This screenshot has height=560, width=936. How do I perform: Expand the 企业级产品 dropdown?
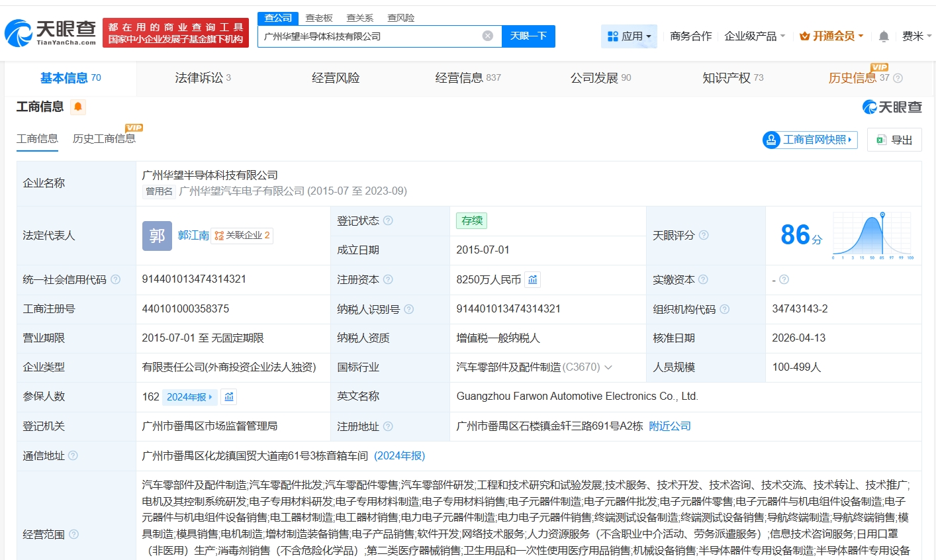coord(755,36)
